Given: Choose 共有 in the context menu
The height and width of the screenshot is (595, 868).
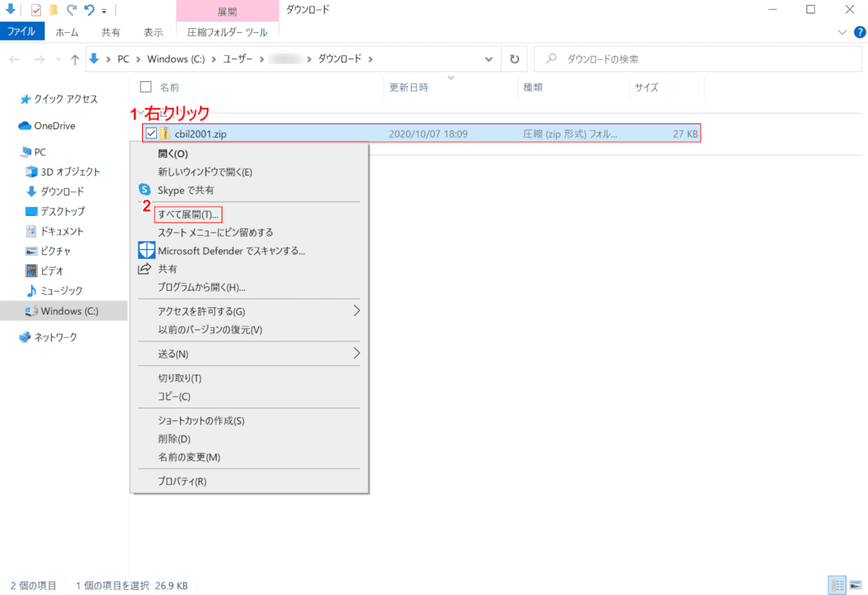Looking at the screenshot, I should (248, 269).
